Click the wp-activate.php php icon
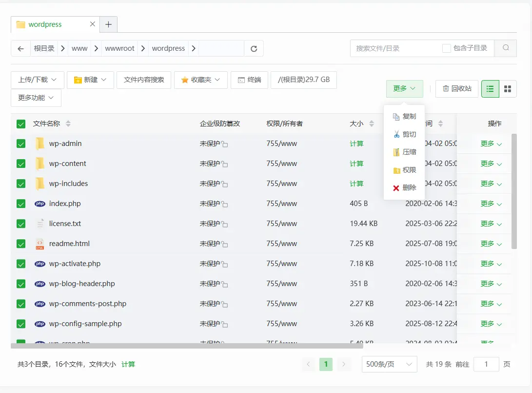Screen dimensions: 532x393 (40, 264)
